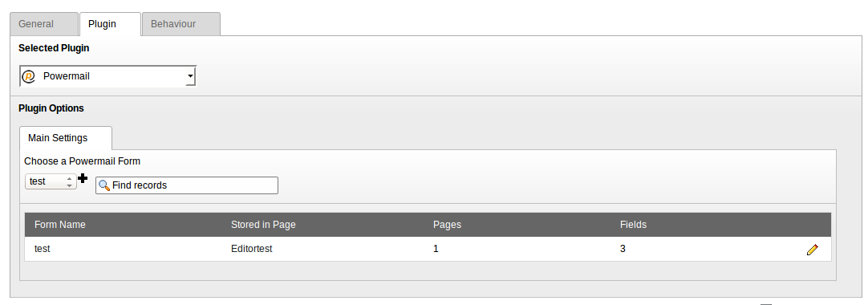Click the Fields column header

pos(633,225)
